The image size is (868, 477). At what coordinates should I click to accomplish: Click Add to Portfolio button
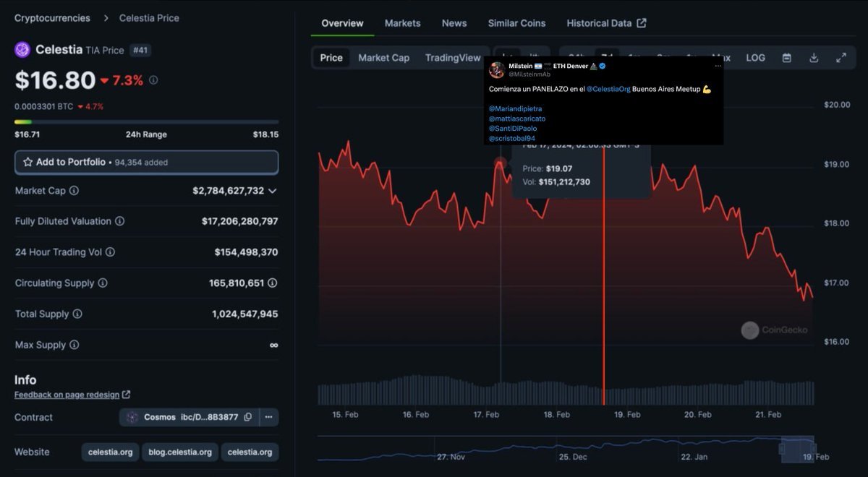pyautogui.click(x=146, y=163)
